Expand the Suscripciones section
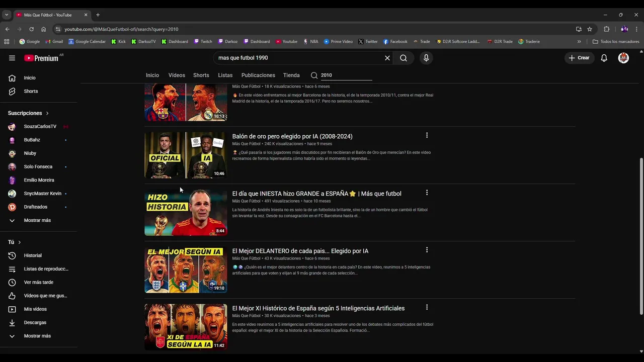 click(x=29, y=113)
